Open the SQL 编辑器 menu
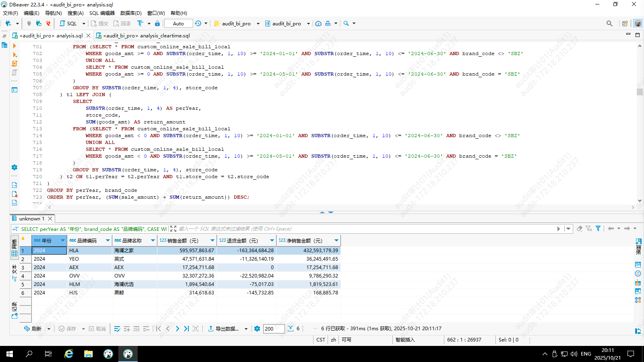This screenshot has width=644, height=362. pos(102,13)
